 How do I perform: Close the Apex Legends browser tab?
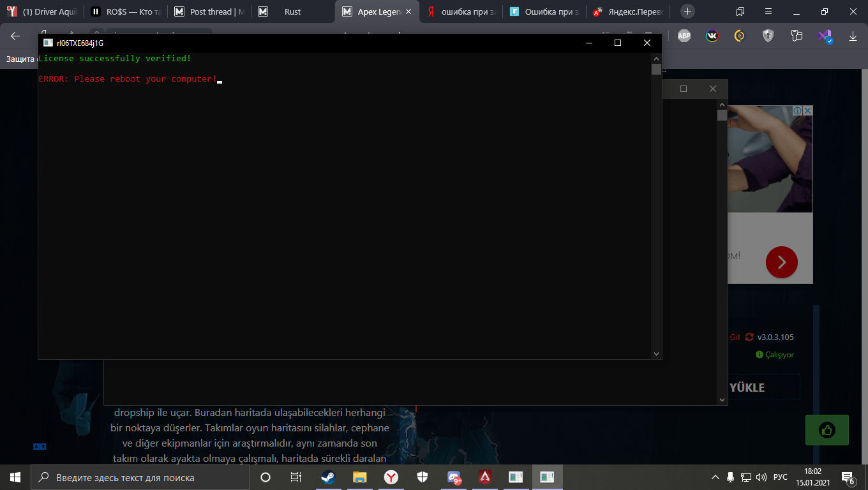point(408,11)
